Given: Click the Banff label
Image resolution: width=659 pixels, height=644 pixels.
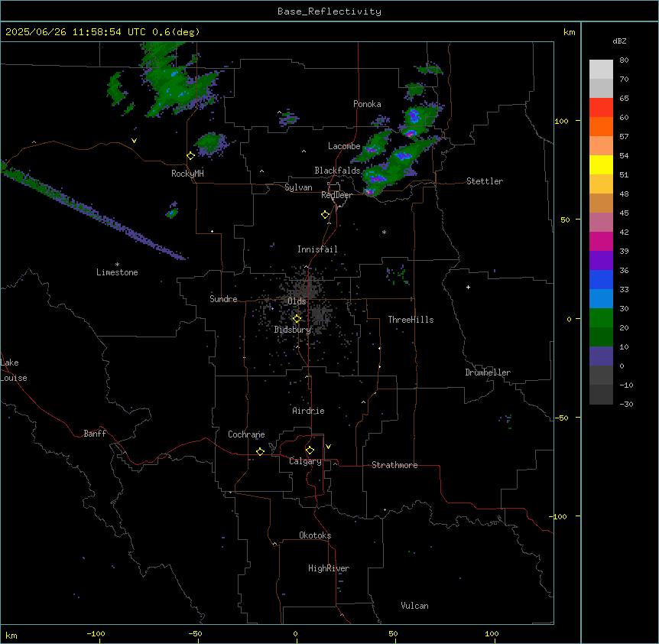Looking at the screenshot, I should tap(95, 434).
